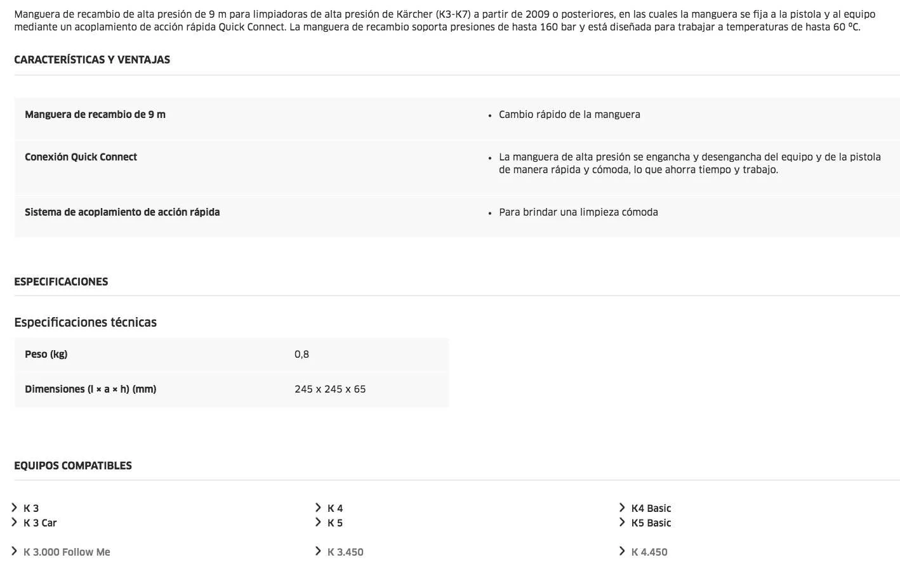
Task: Click the chevron before K 3.000 Follow Me
Action: [15, 551]
